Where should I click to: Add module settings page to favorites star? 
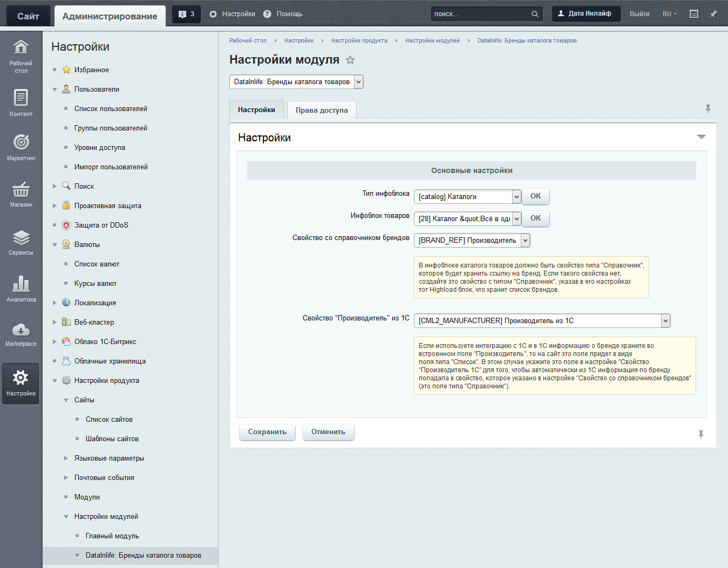[350, 60]
